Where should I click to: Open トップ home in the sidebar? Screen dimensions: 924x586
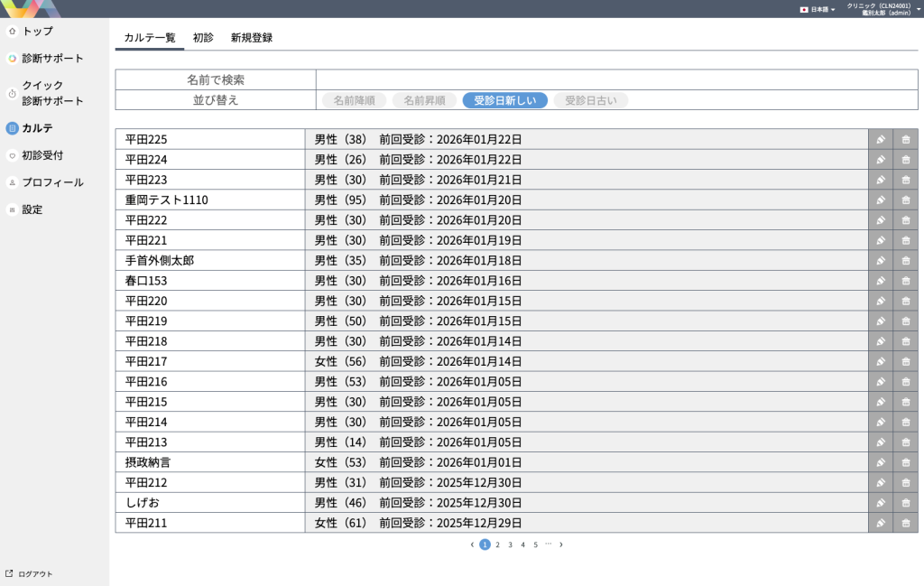coord(37,31)
